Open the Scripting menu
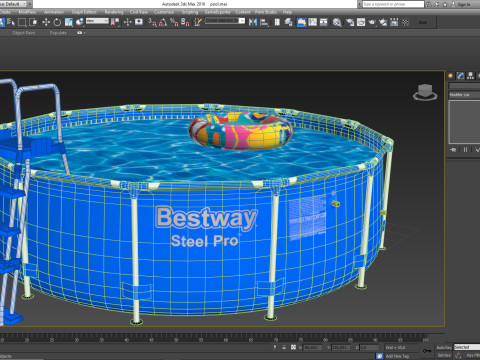 [x=190, y=12]
